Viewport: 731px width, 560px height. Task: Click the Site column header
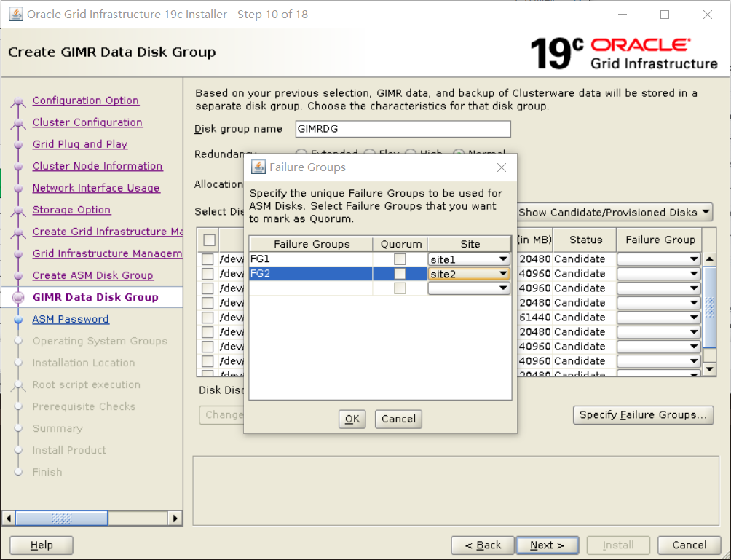(x=470, y=244)
